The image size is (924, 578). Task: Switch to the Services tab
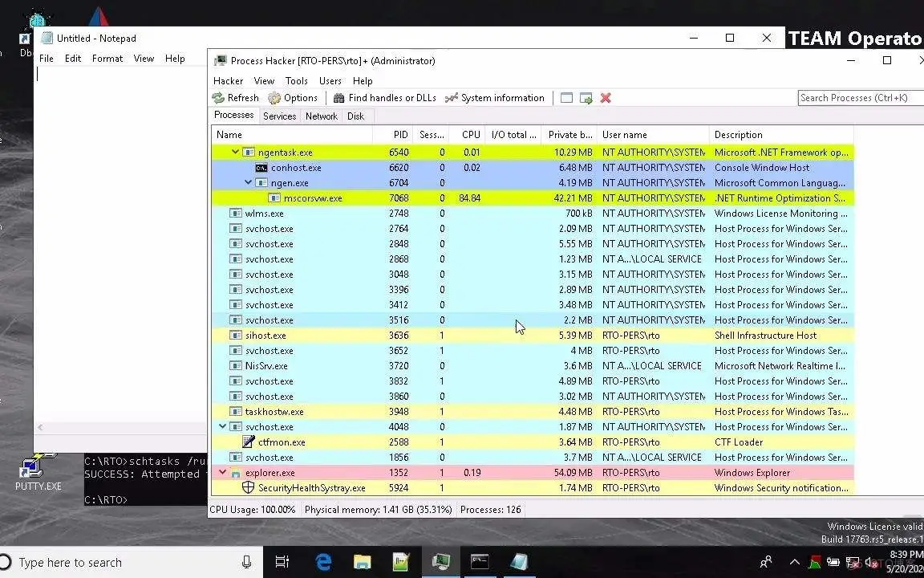click(x=279, y=116)
